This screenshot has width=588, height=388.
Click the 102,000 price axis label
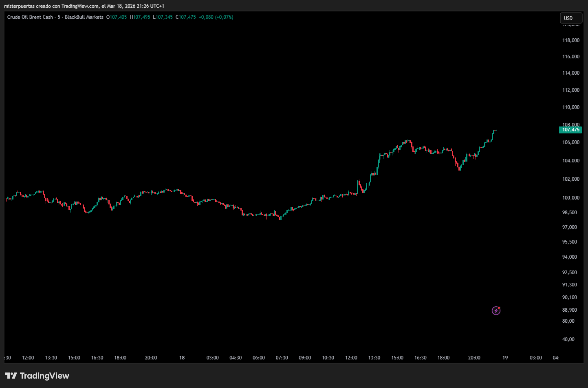571,179
